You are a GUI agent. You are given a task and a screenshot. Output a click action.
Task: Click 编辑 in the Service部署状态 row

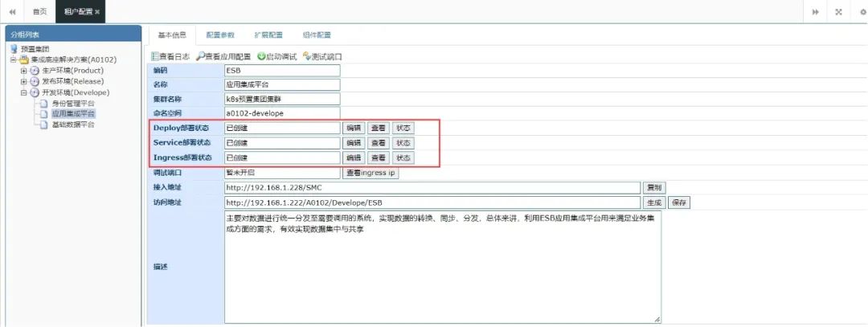(353, 143)
